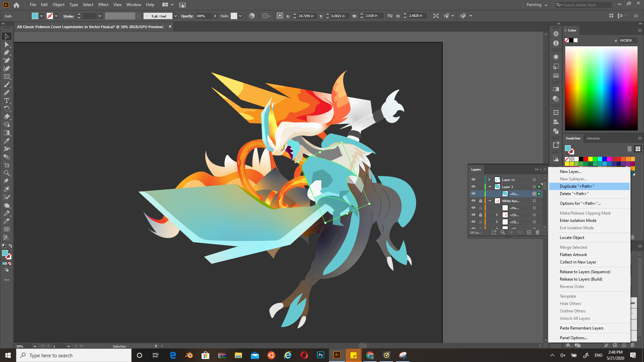Unlock the White Kyu... layer lock

pyautogui.click(x=480, y=201)
